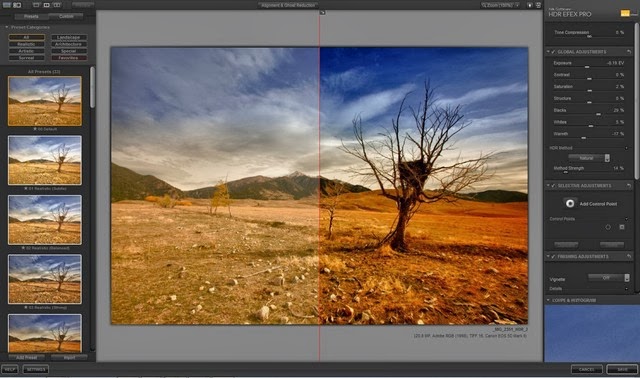The image size is (640, 378).
Task: Open the HDR Method Natural dropdown
Action: tap(589, 158)
